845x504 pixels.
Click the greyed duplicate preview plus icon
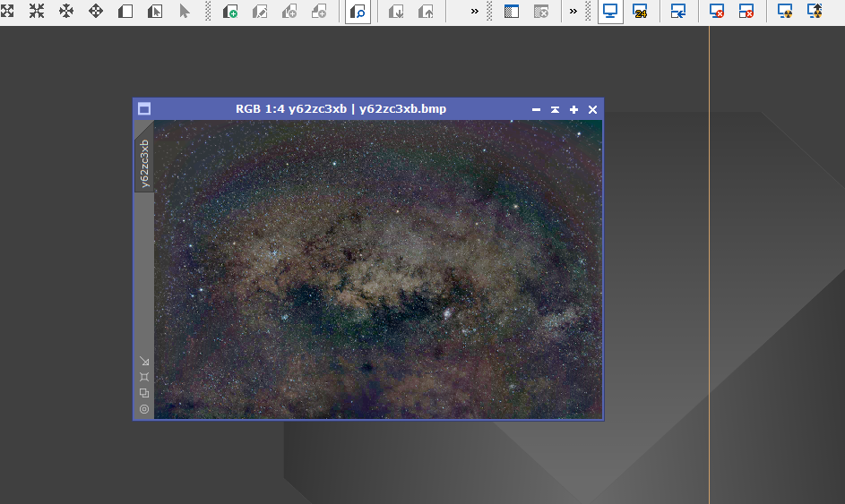289,11
